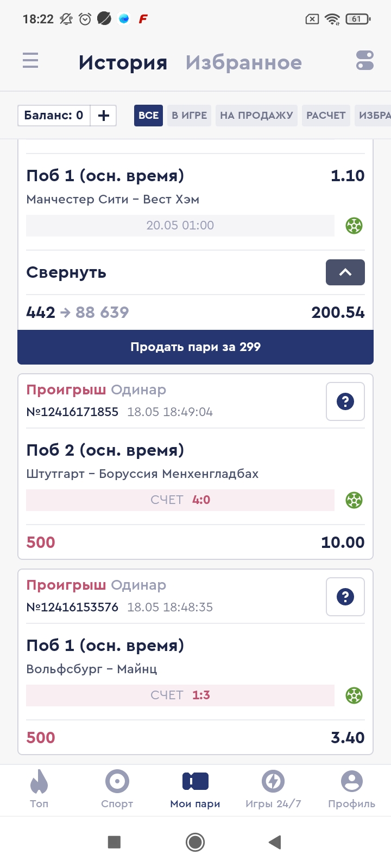Tap the Баланс: 0 field
The width and height of the screenshot is (391, 868).
point(54,116)
